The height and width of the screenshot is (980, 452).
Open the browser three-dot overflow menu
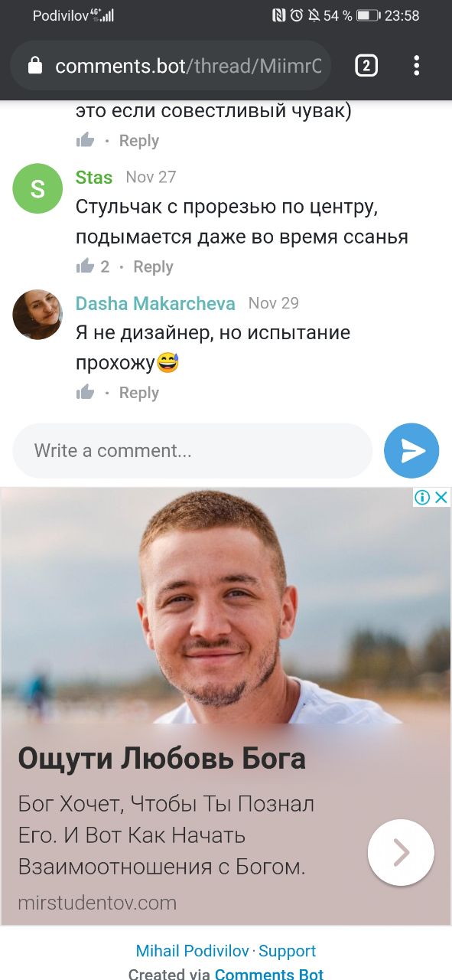pyautogui.click(x=416, y=66)
